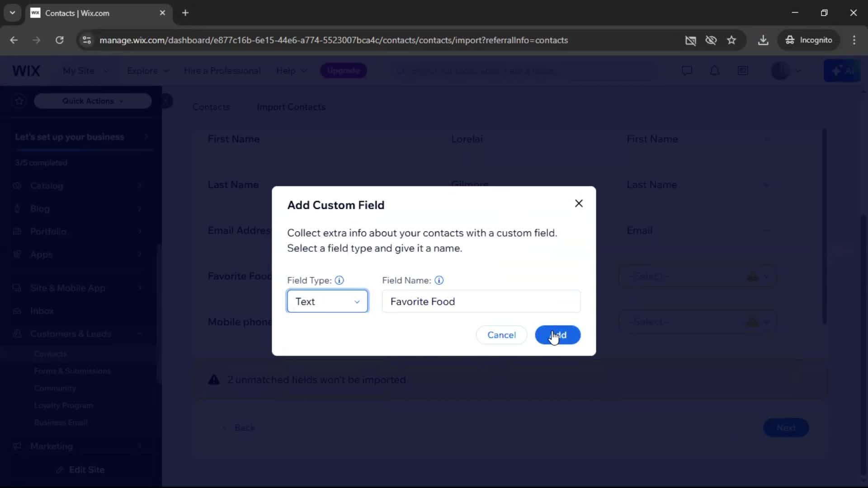Reload the current page
The width and height of the screenshot is (868, 488).
pyautogui.click(x=59, y=40)
